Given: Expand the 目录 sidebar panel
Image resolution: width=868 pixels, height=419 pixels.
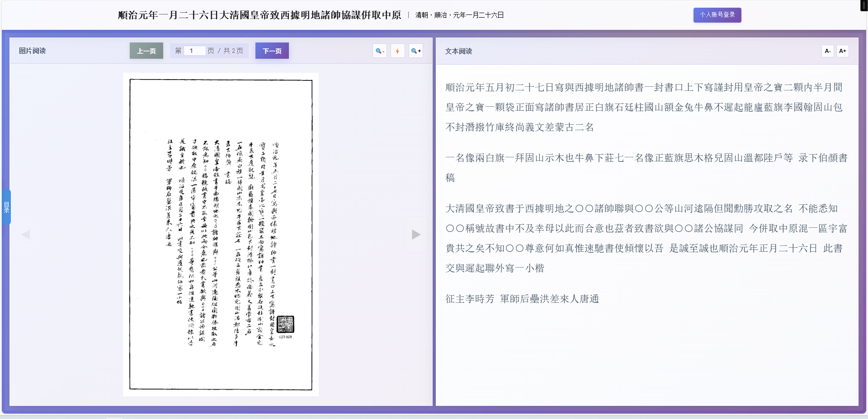Looking at the screenshot, I should pos(6,207).
